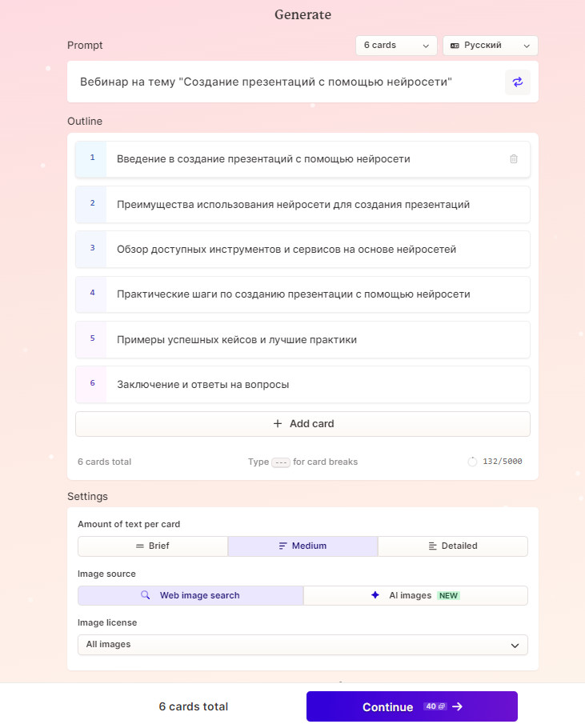
Task: Select Detailed text amount
Action: pyautogui.click(x=453, y=546)
